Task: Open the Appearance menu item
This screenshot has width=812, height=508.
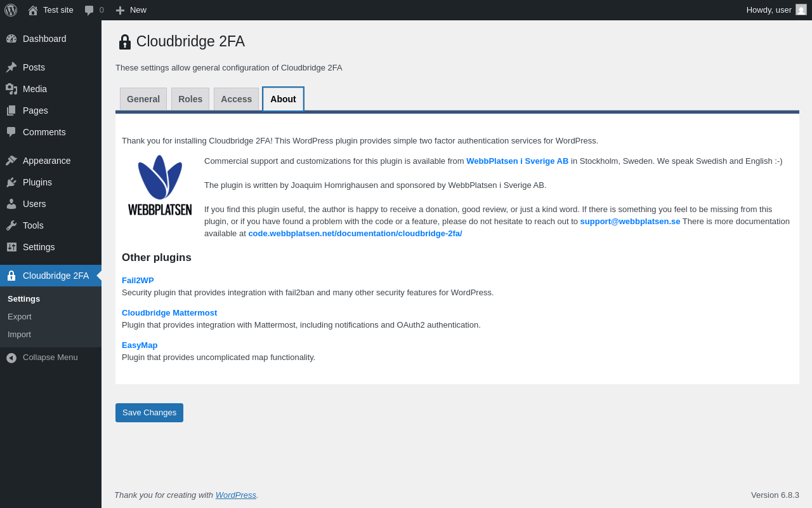Action: click(x=51, y=161)
